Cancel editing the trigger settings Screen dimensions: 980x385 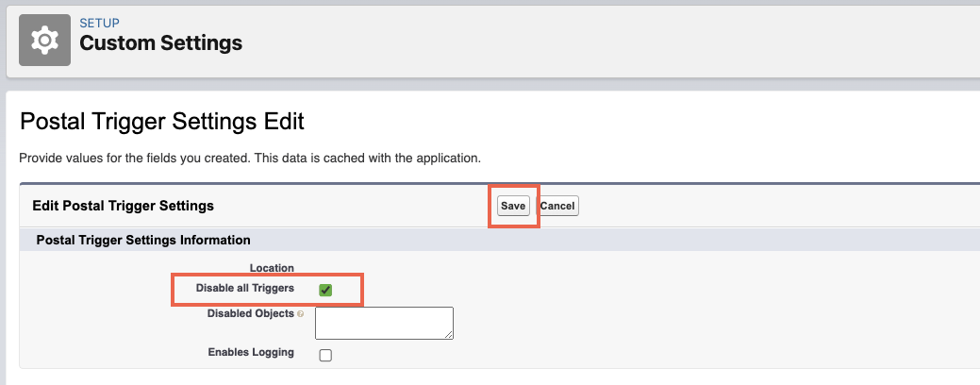coord(557,206)
